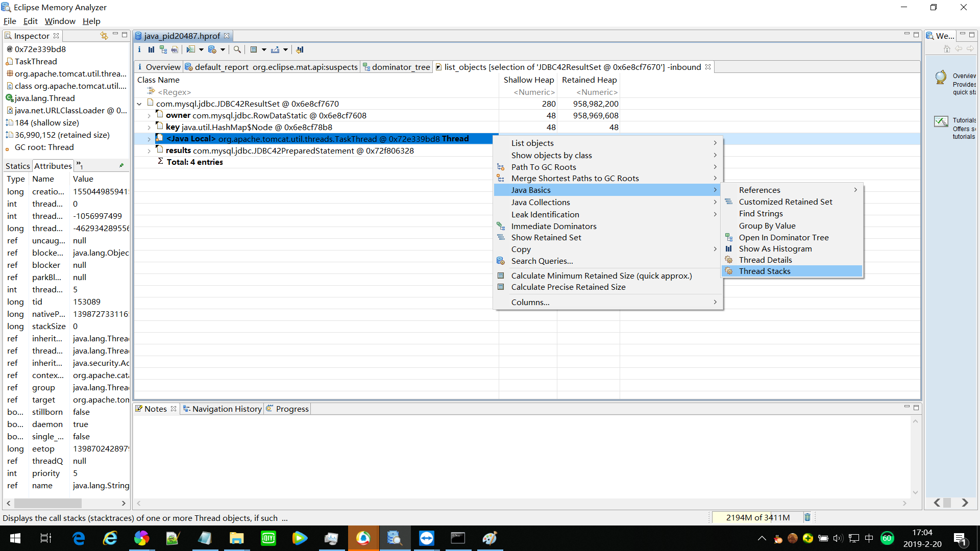This screenshot has height=551, width=980.
Task: Open the dominator tree toolbar icon
Action: tap(163, 49)
